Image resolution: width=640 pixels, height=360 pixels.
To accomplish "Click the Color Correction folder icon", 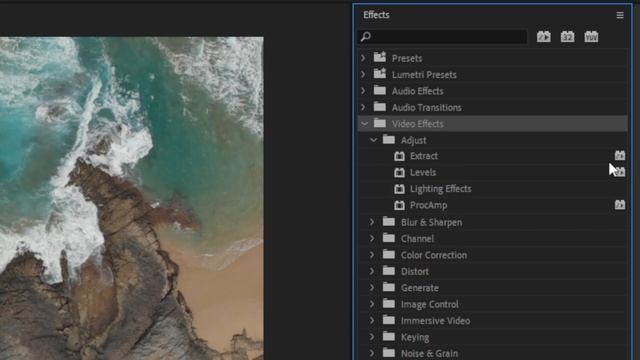I will point(389,254).
